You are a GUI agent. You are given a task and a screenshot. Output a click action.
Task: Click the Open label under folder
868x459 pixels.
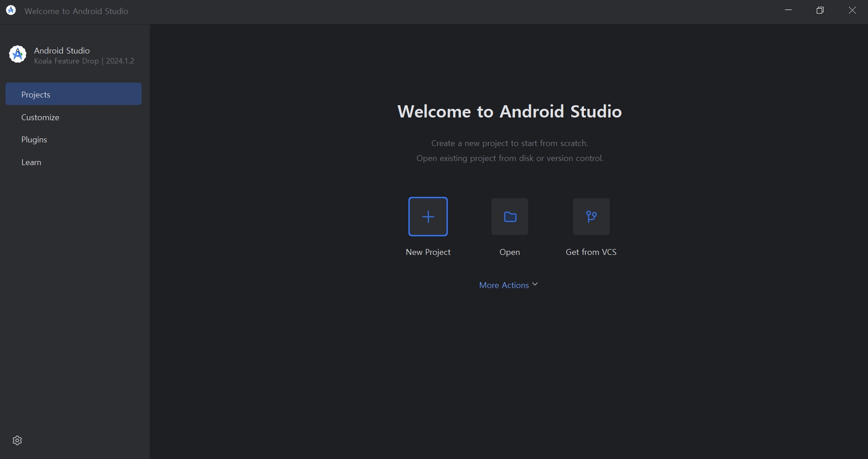(510, 252)
